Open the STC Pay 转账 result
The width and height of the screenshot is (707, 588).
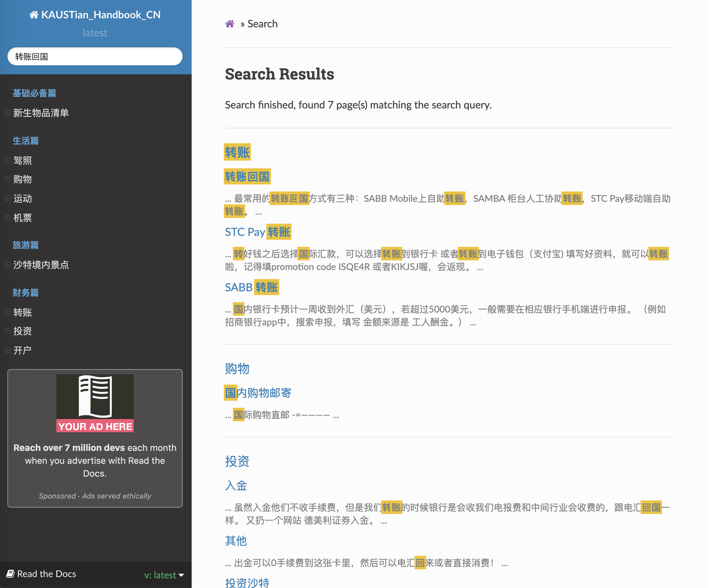(x=258, y=232)
